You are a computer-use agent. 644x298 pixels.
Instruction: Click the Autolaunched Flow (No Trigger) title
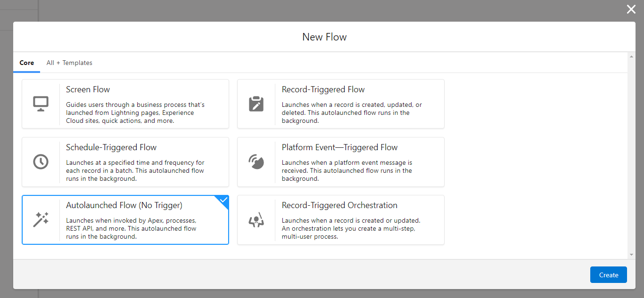[x=124, y=205]
